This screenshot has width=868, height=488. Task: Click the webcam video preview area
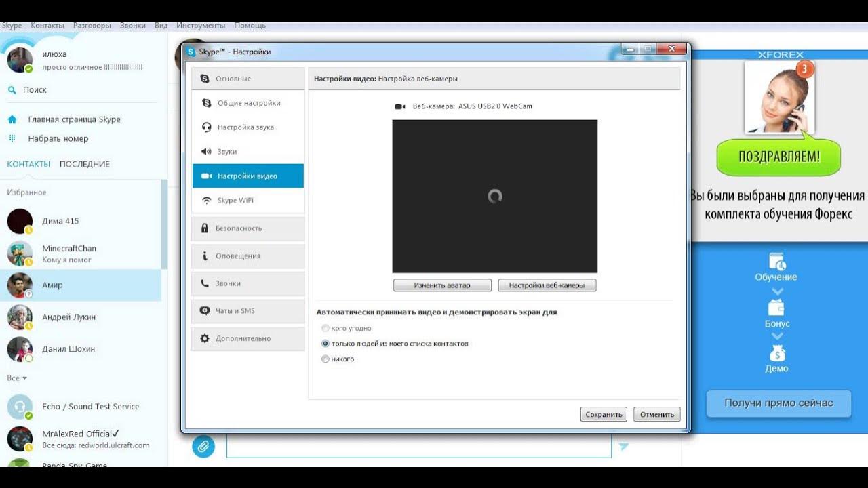tap(495, 197)
